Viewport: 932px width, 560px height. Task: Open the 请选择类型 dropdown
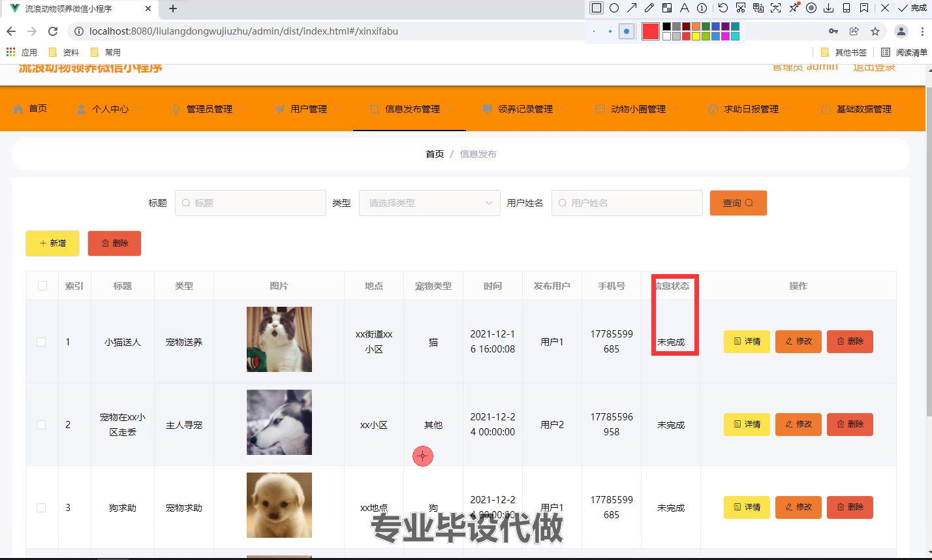[x=429, y=203]
